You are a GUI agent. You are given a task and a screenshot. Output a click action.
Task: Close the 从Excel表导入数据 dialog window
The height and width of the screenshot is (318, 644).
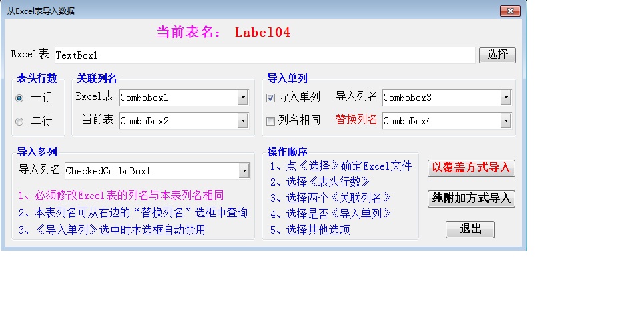[x=510, y=11]
